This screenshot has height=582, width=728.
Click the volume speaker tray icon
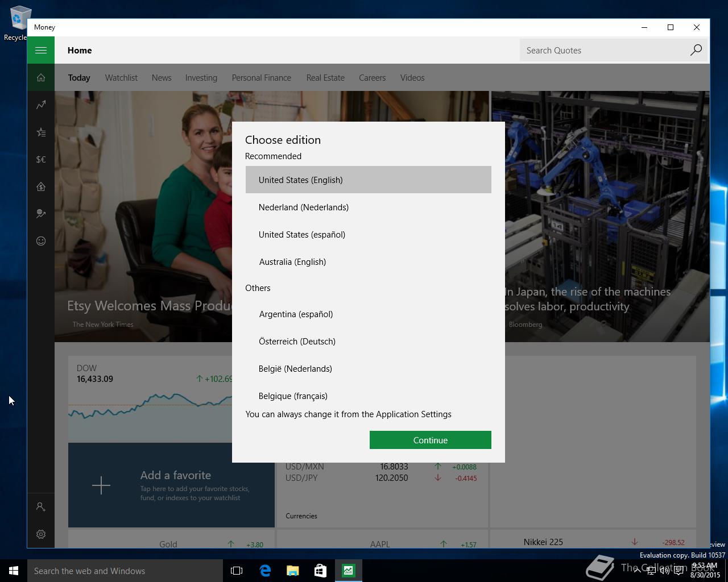664,571
